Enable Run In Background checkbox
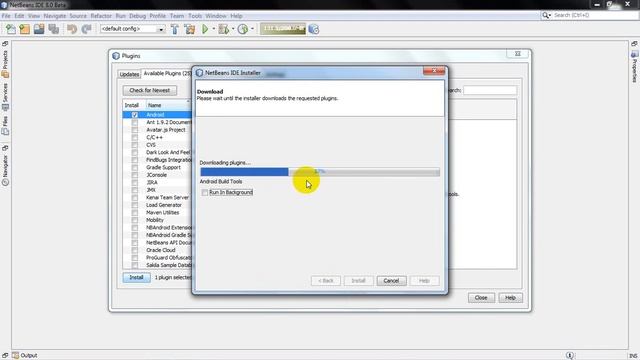 tap(204, 192)
